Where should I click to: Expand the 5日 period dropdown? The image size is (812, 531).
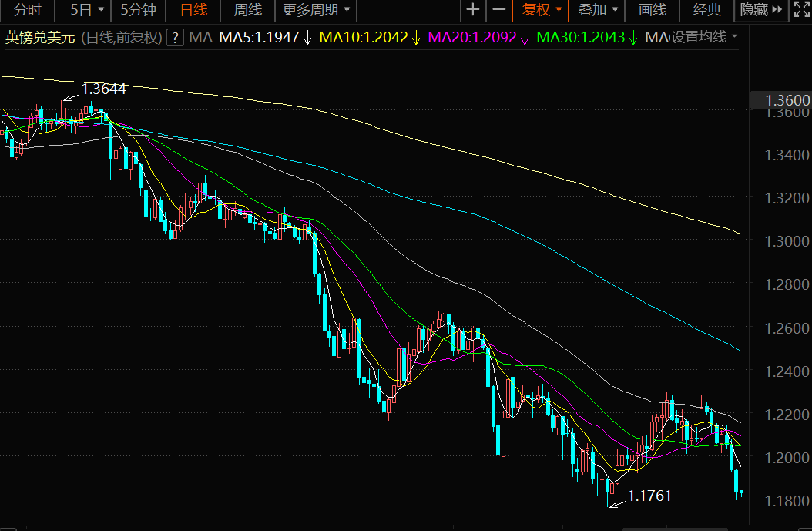click(87, 10)
